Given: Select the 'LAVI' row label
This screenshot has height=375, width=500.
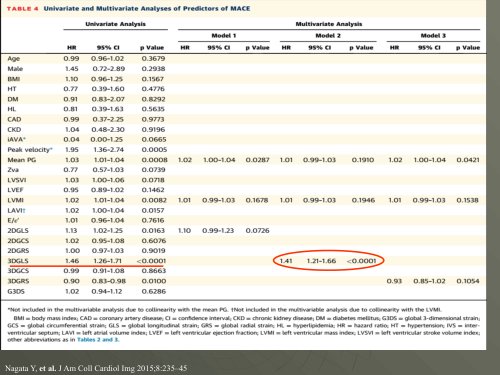Looking at the screenshot, I should click(x=16, y=210).
